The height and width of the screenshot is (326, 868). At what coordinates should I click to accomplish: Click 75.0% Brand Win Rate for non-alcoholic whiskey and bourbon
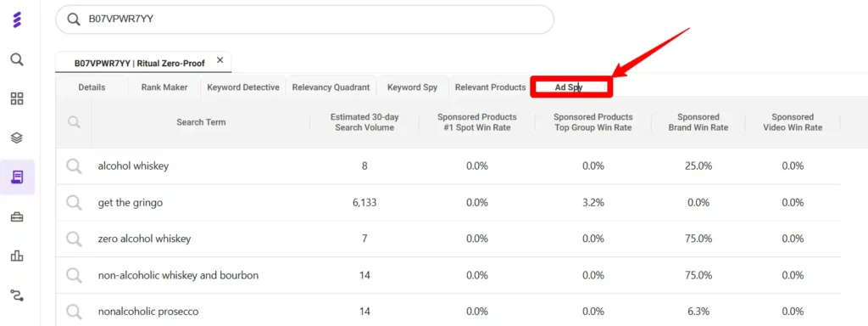[698, 276]
